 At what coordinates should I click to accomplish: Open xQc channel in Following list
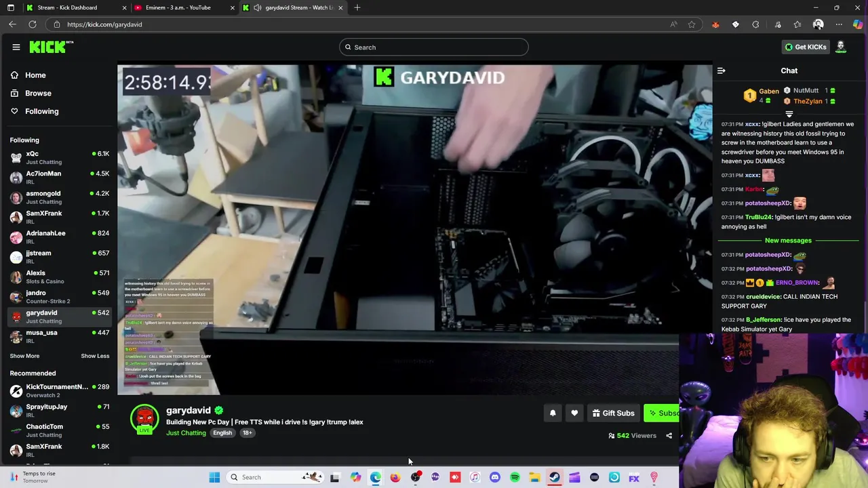point(60,157)
